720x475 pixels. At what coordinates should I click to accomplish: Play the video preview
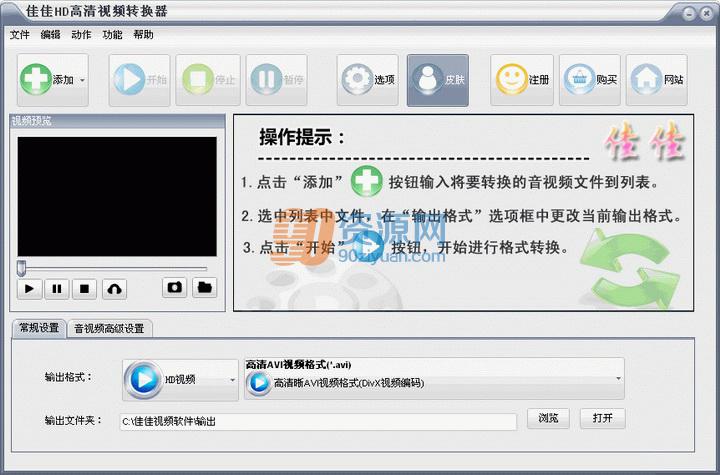pyautogui.click(x=29, y=289)
